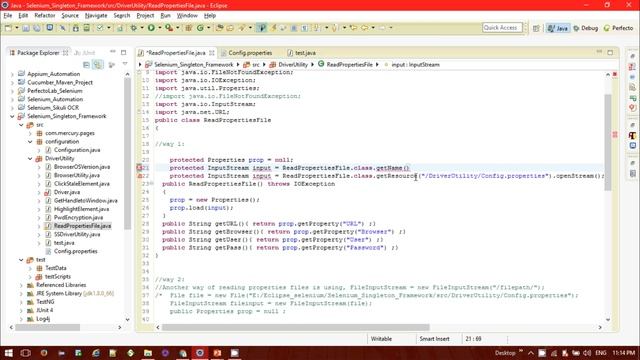Switch to the Perfecto perspective

pos(618,28)
